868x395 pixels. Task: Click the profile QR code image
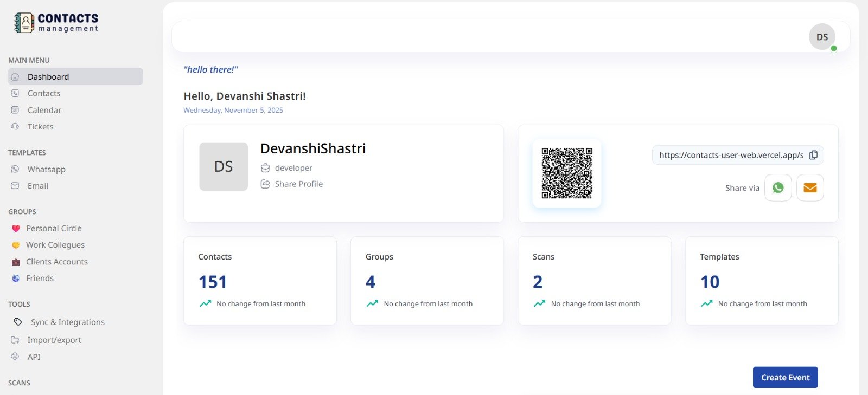pos(567,173)
